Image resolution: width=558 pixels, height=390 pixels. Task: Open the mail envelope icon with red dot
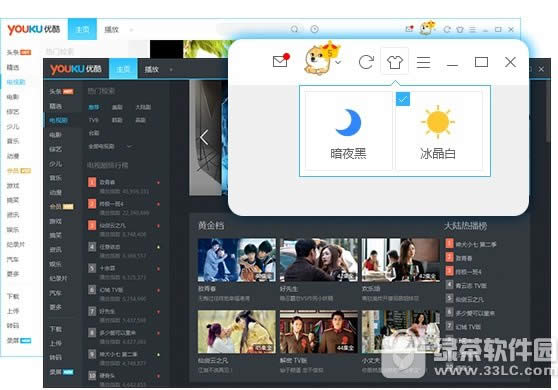[x=281, y=61]
